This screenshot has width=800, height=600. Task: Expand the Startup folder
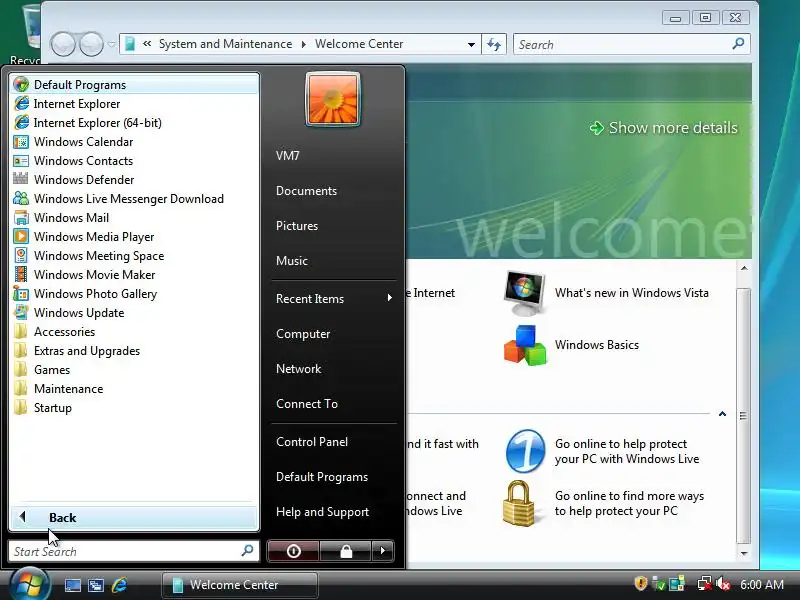click(x=135, y=408)
